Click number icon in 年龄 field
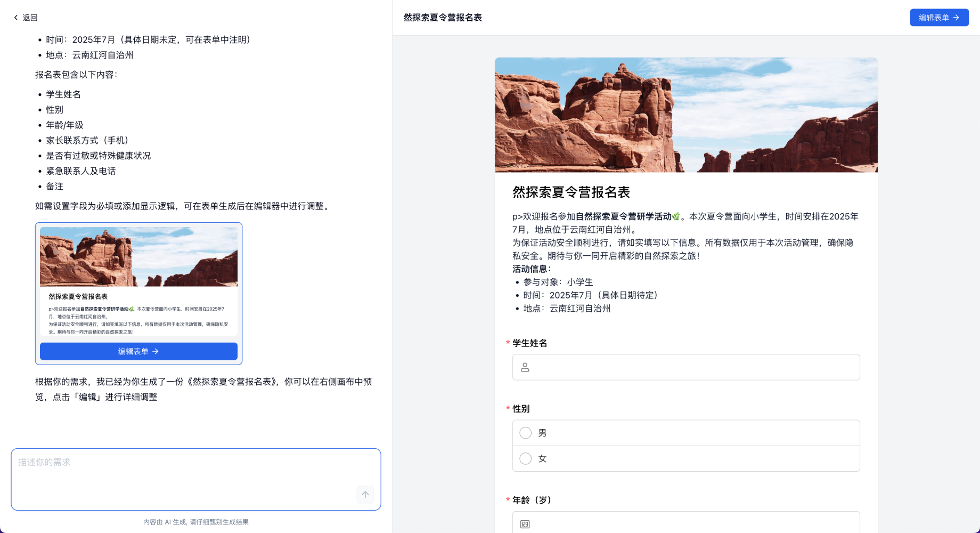980x533 pixels. point(525,524)
